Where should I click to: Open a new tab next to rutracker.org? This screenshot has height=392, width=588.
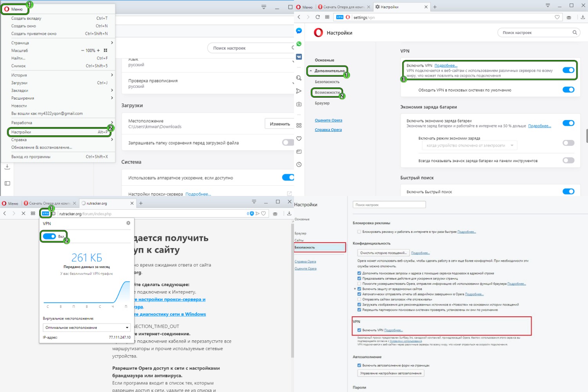[141, 203]
